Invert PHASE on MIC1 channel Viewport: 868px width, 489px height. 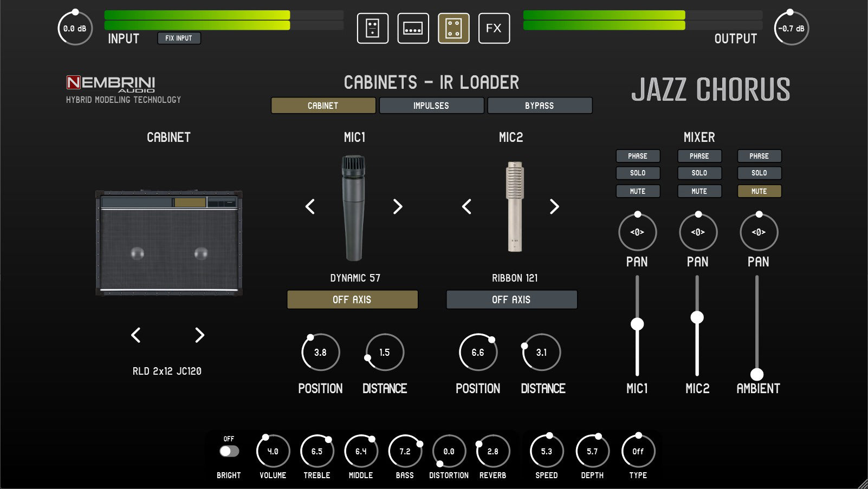point(638,156)
